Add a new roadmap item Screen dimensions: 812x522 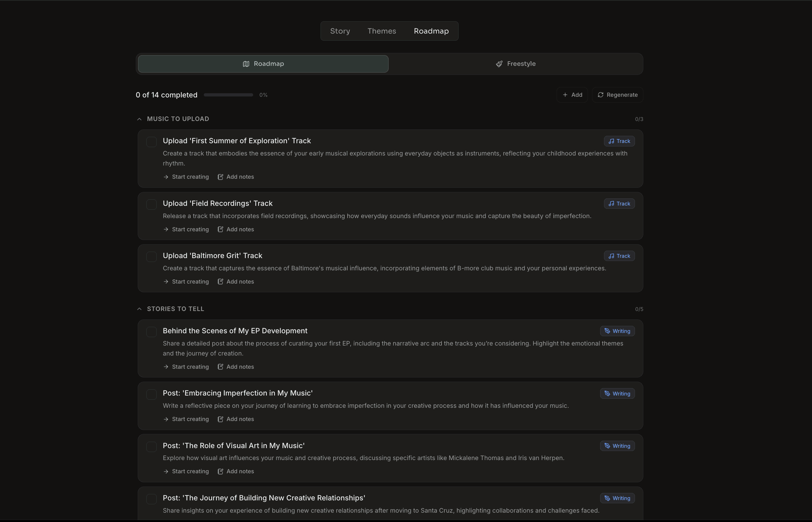(x=572, y=95)
